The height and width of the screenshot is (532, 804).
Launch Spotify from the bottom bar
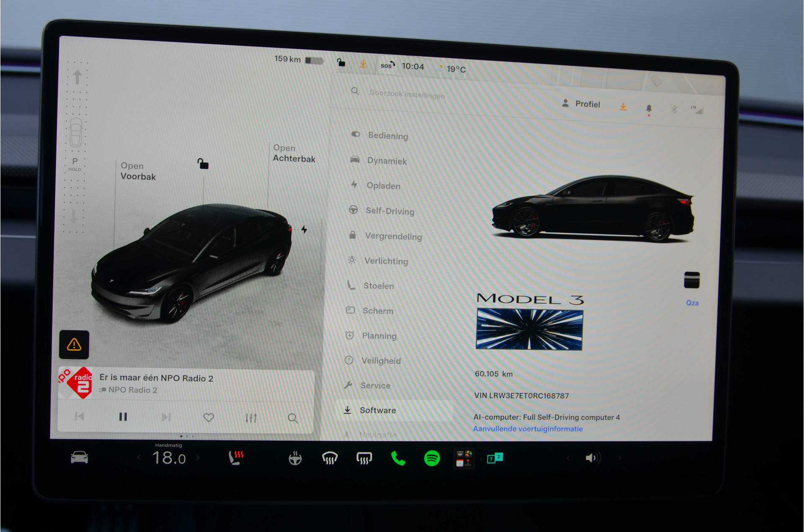(432, 459)
